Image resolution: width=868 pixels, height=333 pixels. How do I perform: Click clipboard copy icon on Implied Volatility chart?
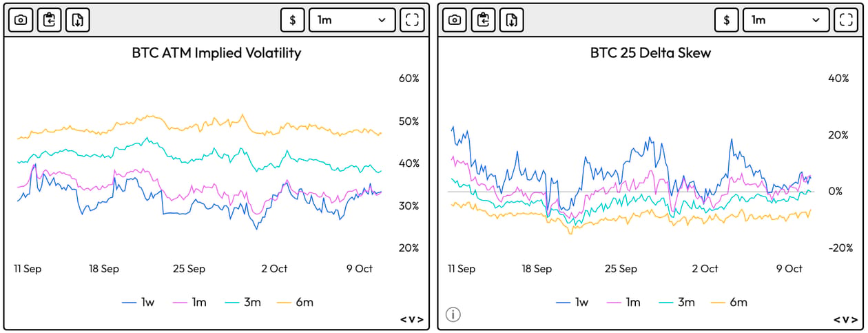49,20
